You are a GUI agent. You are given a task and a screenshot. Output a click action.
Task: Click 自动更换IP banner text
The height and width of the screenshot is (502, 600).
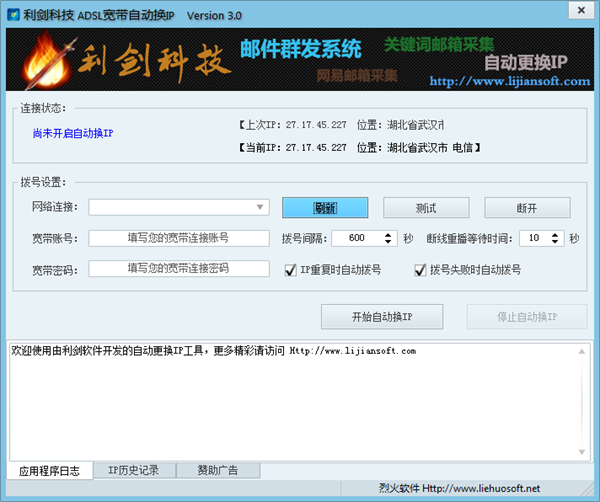pos(526,62)
